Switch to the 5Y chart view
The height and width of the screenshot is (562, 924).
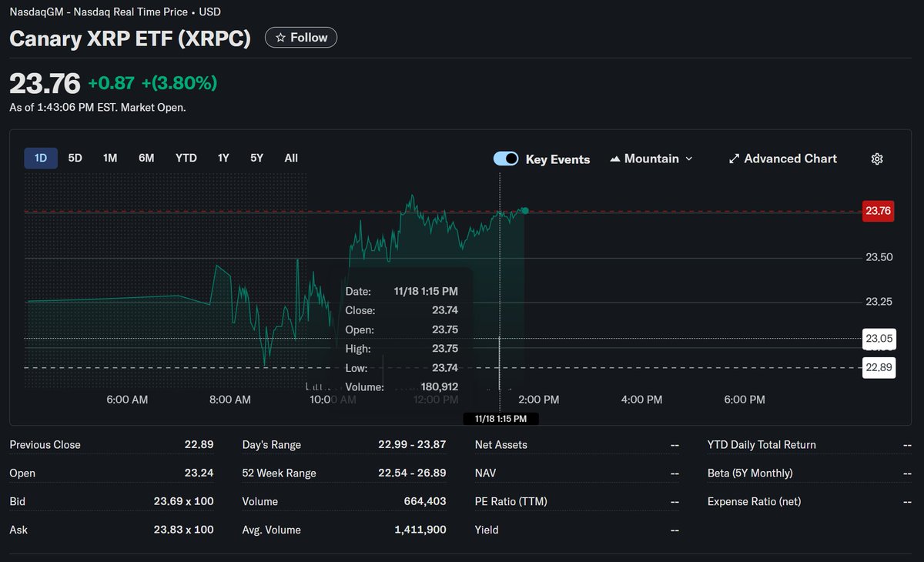coord(256,157)
